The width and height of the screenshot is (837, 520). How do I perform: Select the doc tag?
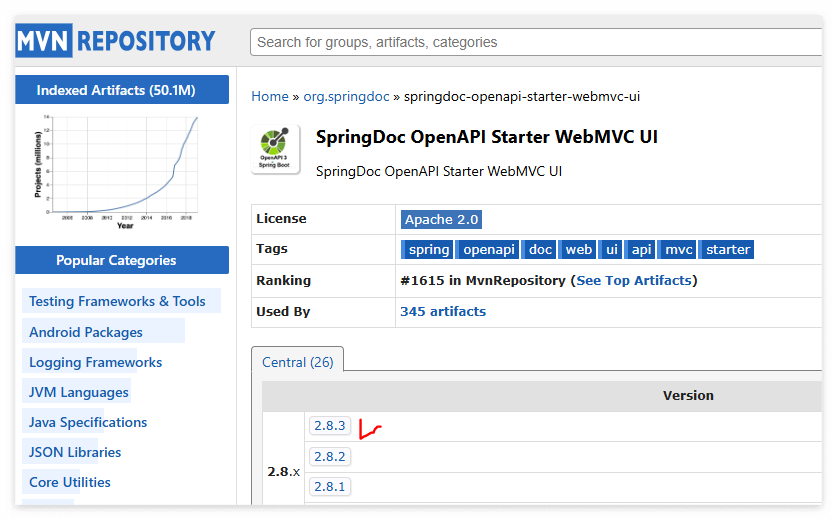[540, 249]
